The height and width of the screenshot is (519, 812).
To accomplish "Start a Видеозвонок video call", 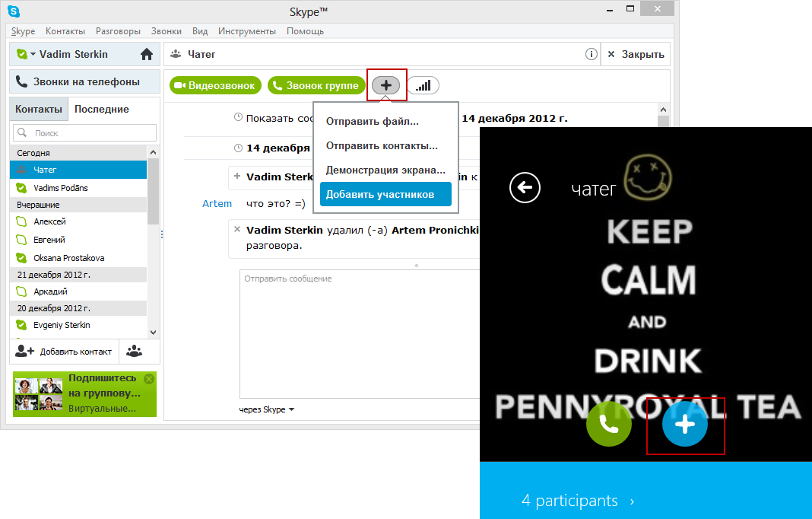I will point(215,85).
